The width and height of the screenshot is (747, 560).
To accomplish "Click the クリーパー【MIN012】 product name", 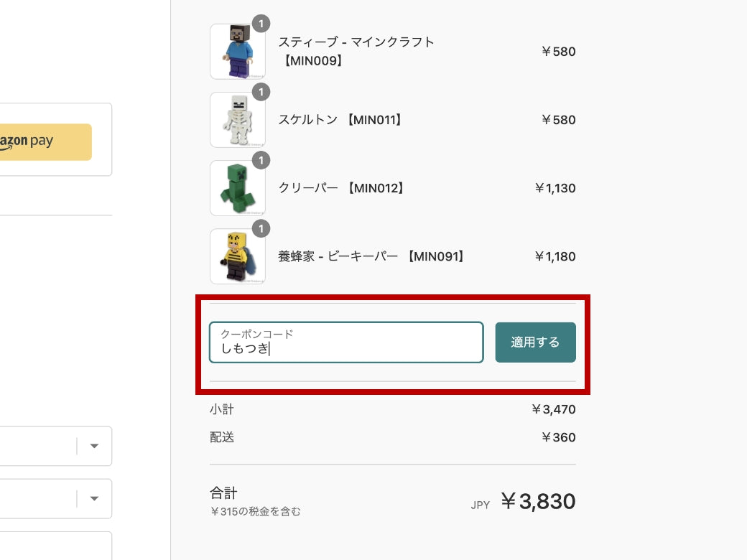I will coord(341,188).
